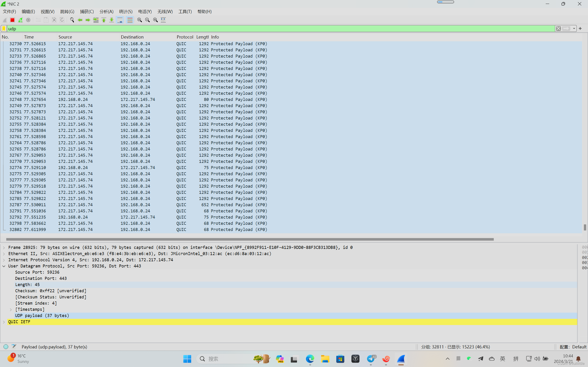Screen dimensions: 588x367
Task: Jump to the last packet
Action: pos(112,20)
